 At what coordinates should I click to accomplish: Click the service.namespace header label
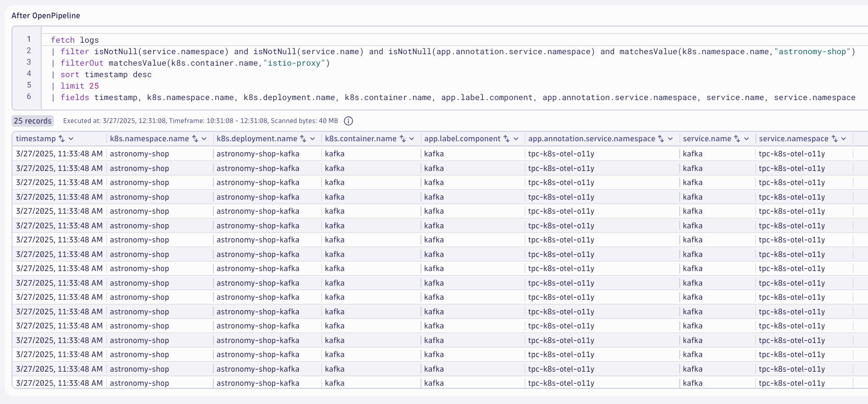tap(793, 139)
